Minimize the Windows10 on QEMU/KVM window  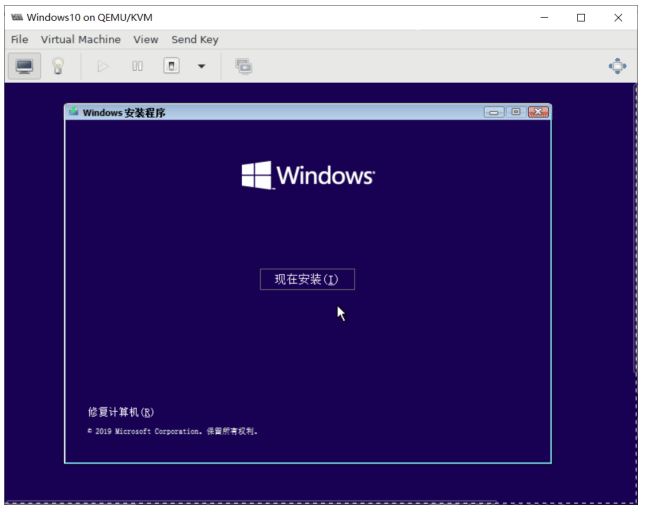[544, 17]
